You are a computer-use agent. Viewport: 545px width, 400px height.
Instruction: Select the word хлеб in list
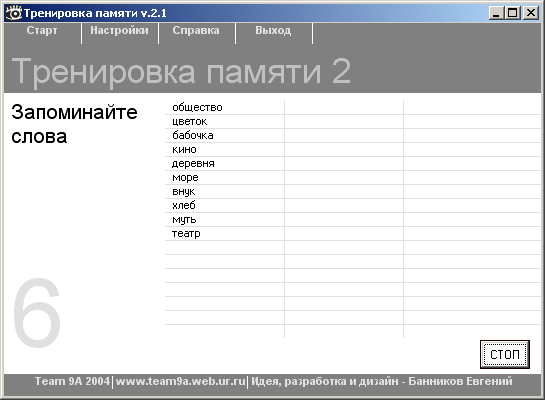184,205
